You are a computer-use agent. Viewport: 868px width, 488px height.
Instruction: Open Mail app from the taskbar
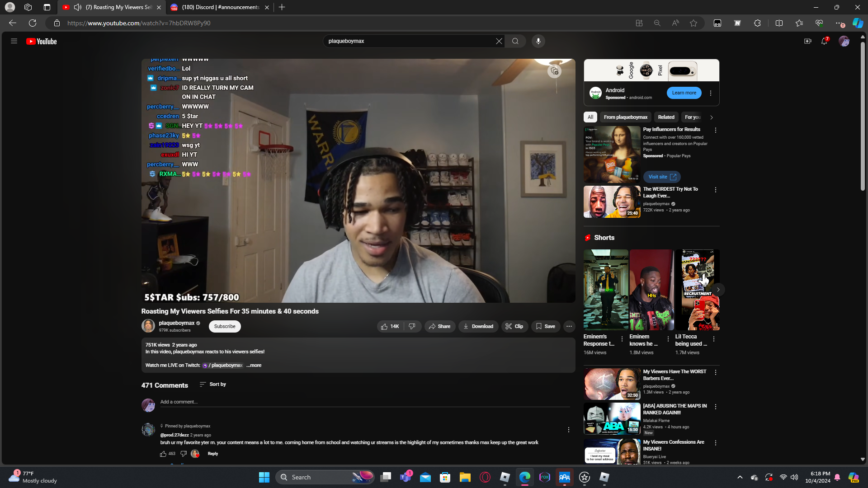425,477
